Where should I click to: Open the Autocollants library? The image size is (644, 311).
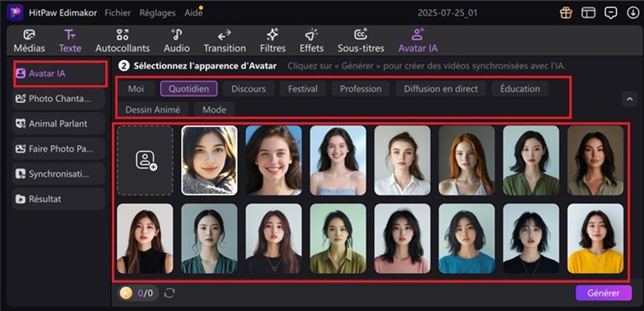[x=122, y=41]
